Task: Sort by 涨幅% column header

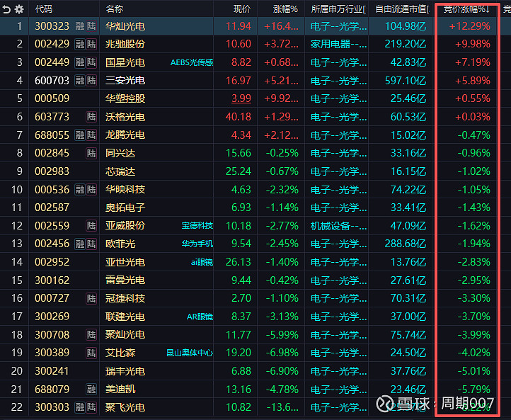Action: pyautogui.click(x=285, y=8)
